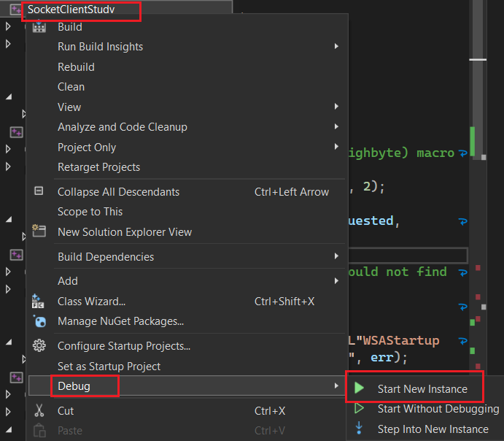Screen dimensions: 504x441
Task: Click the Build menu icon
Action: 39,27
